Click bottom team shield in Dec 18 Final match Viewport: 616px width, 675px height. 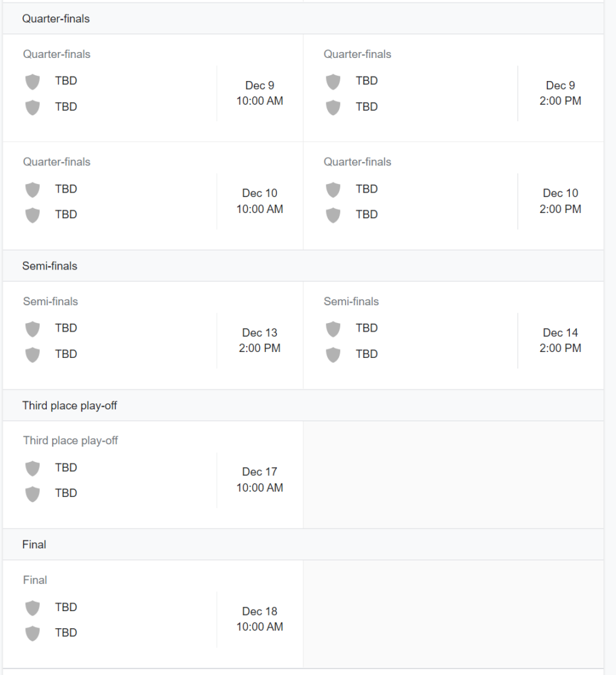[32, 633]
